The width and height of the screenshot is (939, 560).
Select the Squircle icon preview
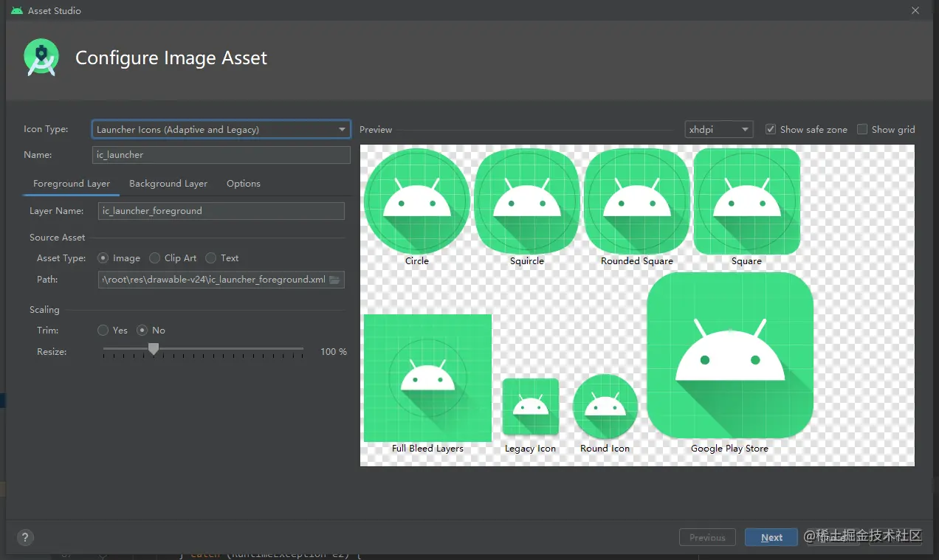click(x=527, y=201)
